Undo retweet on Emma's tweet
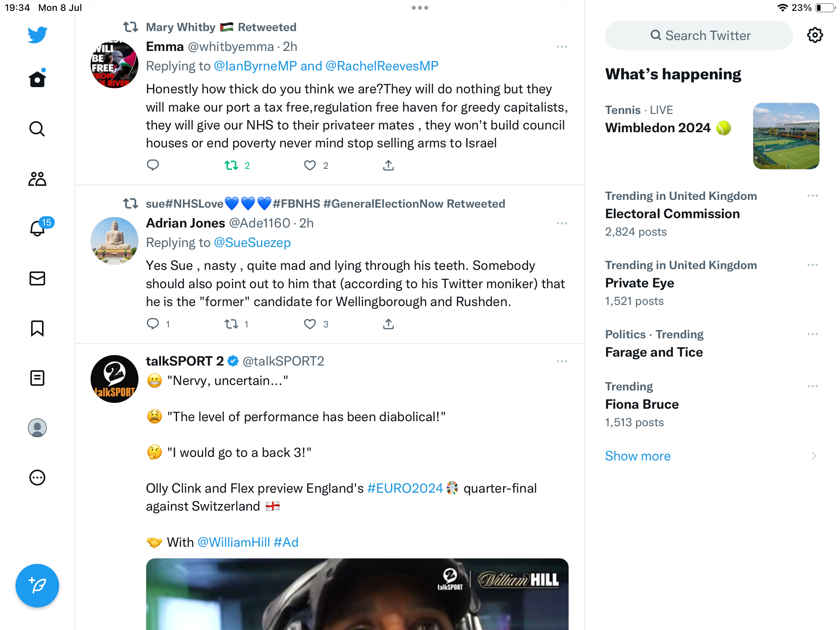 click(232, 166)
